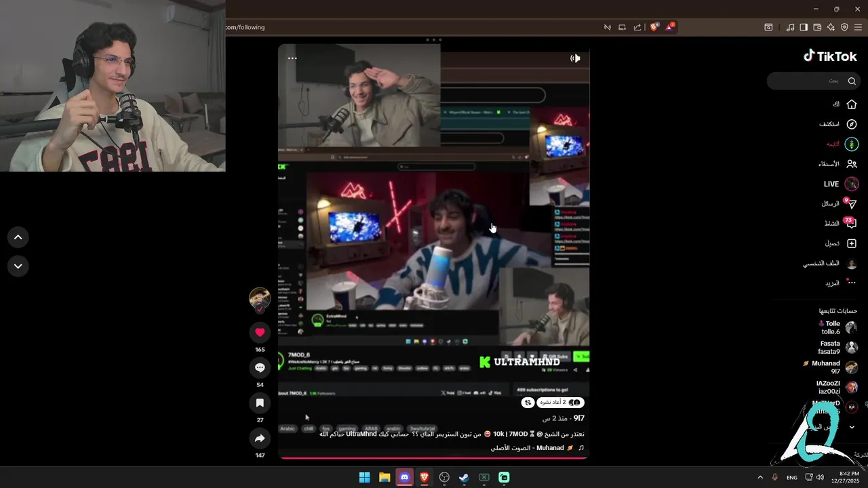
Task: Switch to Brave browser on the taskbar
Action: point(425,477)
